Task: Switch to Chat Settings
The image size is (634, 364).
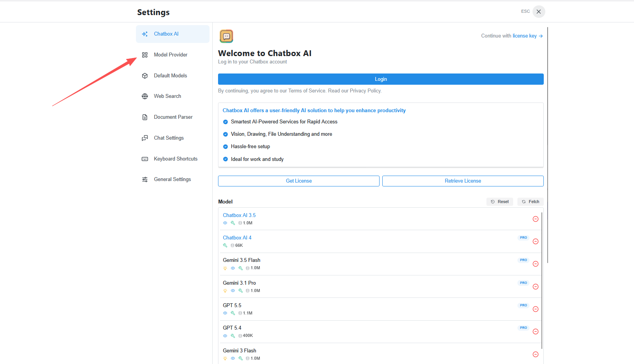Action: (172, 138)
